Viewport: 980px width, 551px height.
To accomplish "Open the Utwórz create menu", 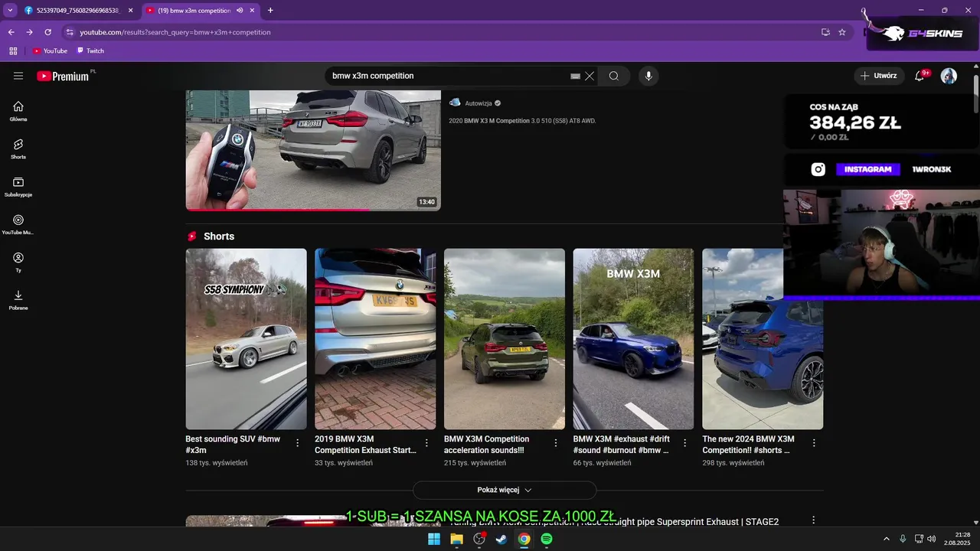I will tap(878, 76).
